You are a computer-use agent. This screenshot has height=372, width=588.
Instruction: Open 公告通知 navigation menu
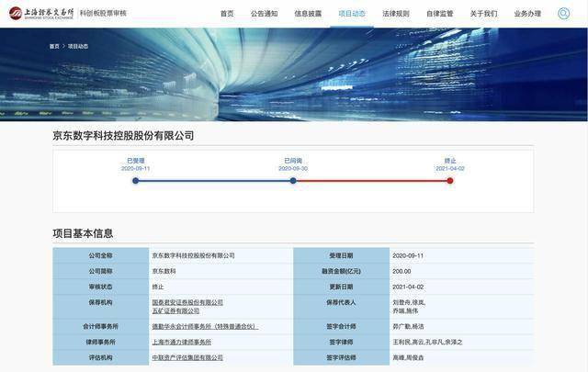(264, 14)
